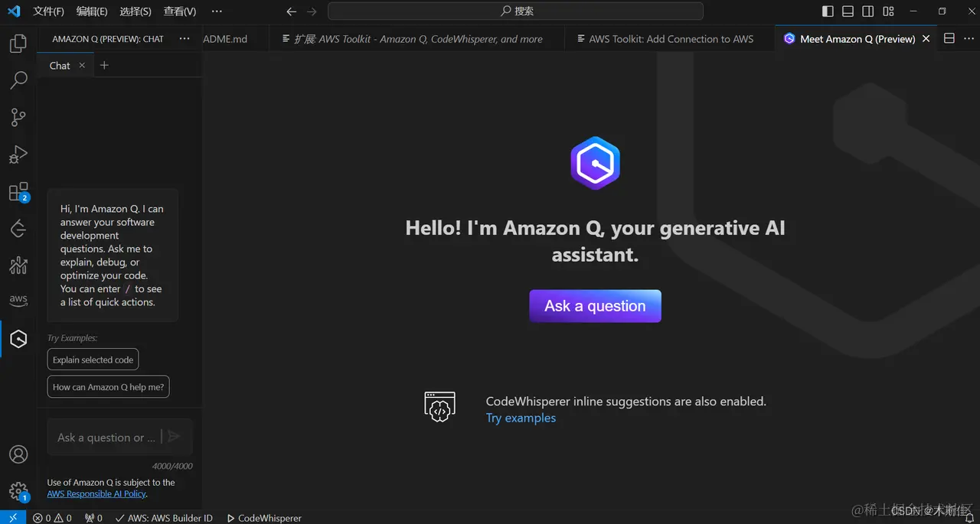Open the aws Toolkit view in activity bar
This screenshot has height=524, width=980.
[18, 301]
